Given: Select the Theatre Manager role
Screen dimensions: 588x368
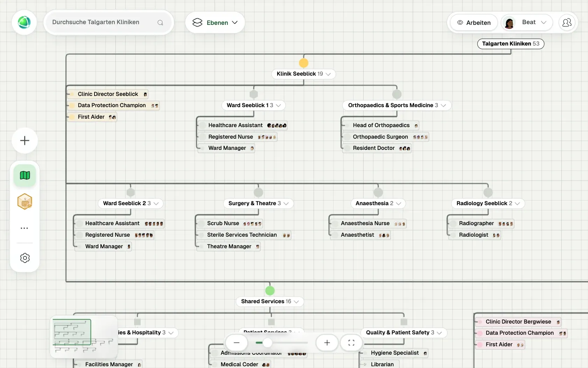Looking at the screenshot, I should 230,247.
